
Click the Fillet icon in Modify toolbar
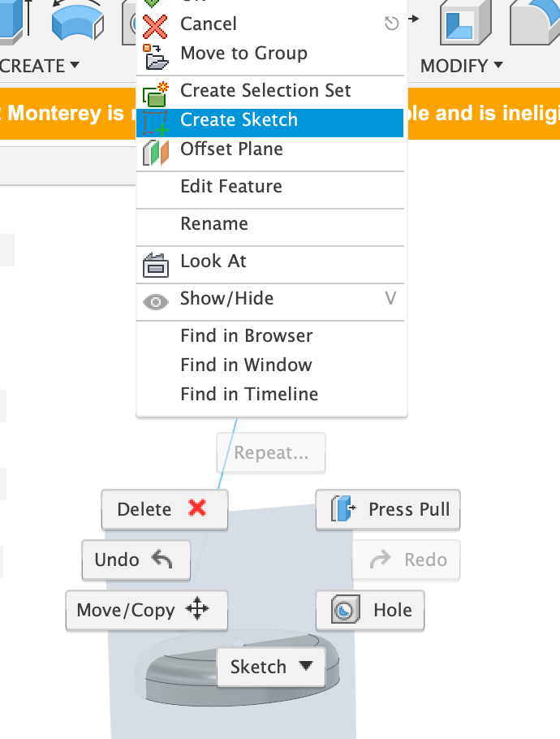tap(536, 21)
